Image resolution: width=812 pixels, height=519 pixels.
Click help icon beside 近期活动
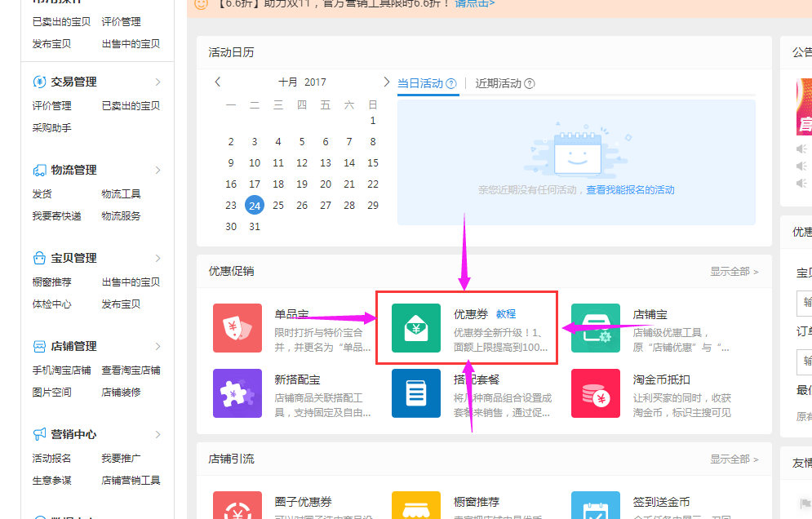click(530, 83)
